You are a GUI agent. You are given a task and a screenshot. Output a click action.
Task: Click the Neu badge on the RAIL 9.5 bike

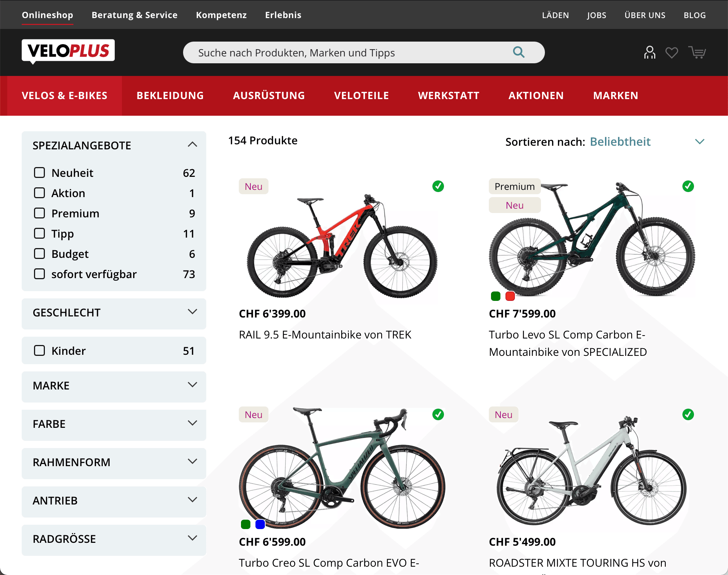253,186
